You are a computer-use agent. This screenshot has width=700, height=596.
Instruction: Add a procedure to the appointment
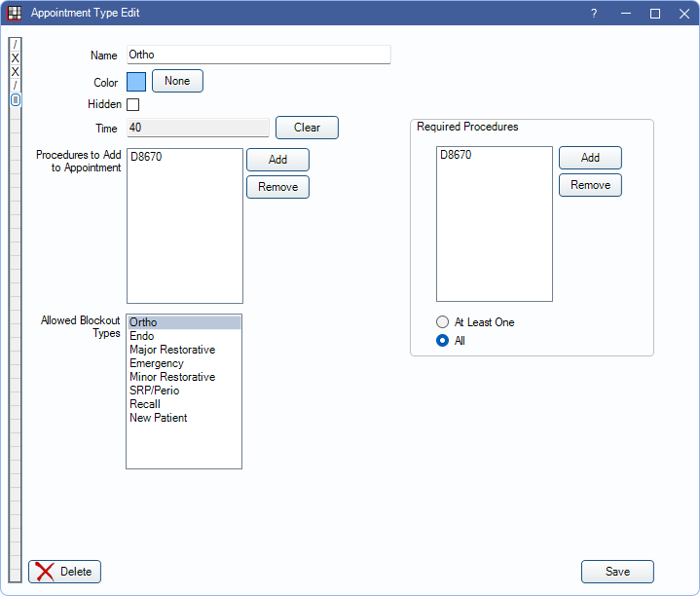[277, 160]
